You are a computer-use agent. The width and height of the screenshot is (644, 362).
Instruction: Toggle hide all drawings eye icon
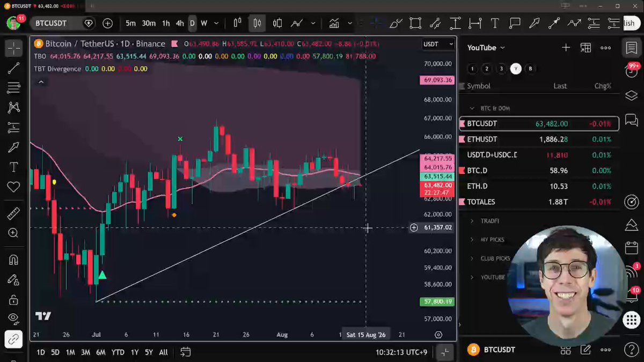coord(13,319)
